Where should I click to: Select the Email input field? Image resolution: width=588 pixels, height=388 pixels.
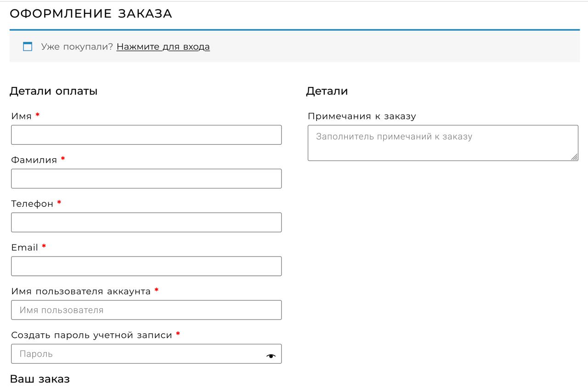[146, 266]
